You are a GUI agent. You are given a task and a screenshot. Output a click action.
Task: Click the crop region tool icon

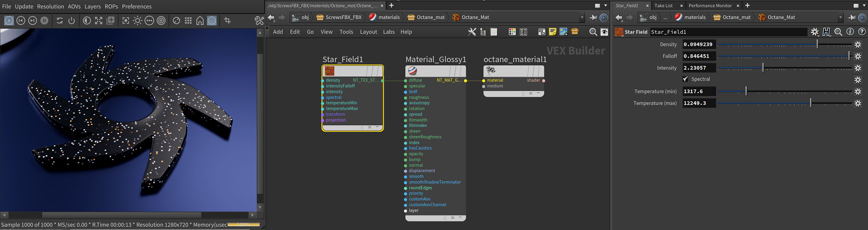click(x=227, y=21)
